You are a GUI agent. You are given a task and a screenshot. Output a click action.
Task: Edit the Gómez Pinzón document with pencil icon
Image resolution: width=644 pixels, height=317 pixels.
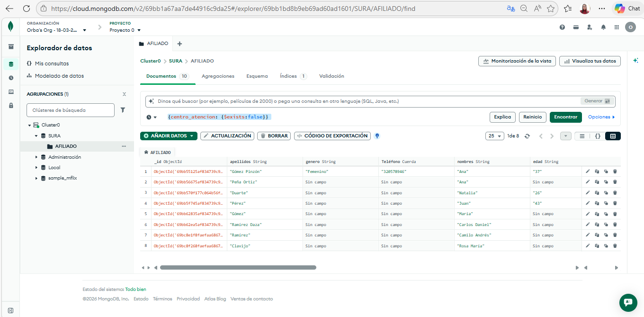(x=588, y=172)
